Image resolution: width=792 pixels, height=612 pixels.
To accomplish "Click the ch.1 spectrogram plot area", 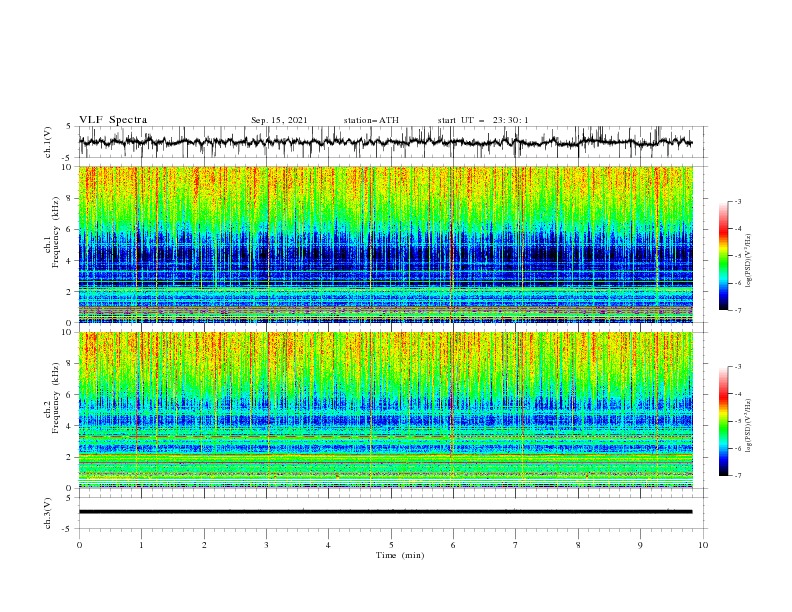I will [385, 244].
